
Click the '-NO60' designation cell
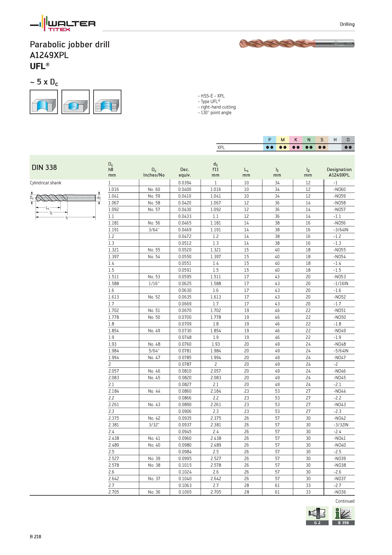click(339, 190)
